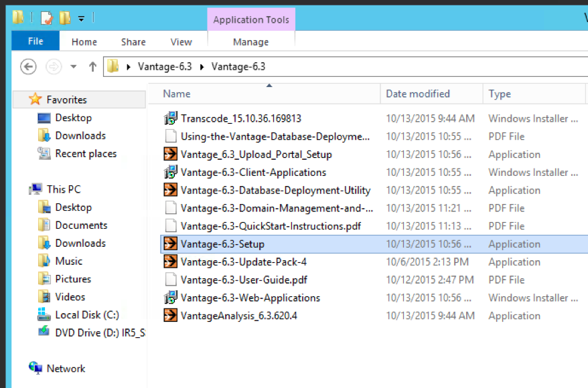Click the Desktop icon under Favorites
The width and height of the screenshot is (588, 388).
44,118
